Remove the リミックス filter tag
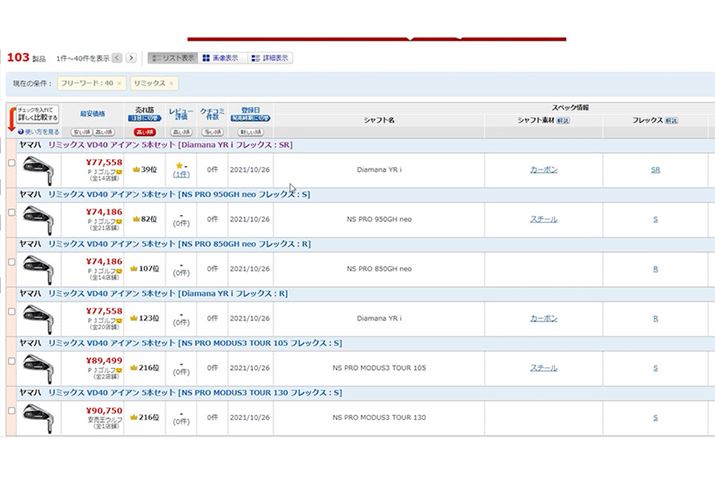The width and height of the screenshot is (715, 477). point(171,83)
